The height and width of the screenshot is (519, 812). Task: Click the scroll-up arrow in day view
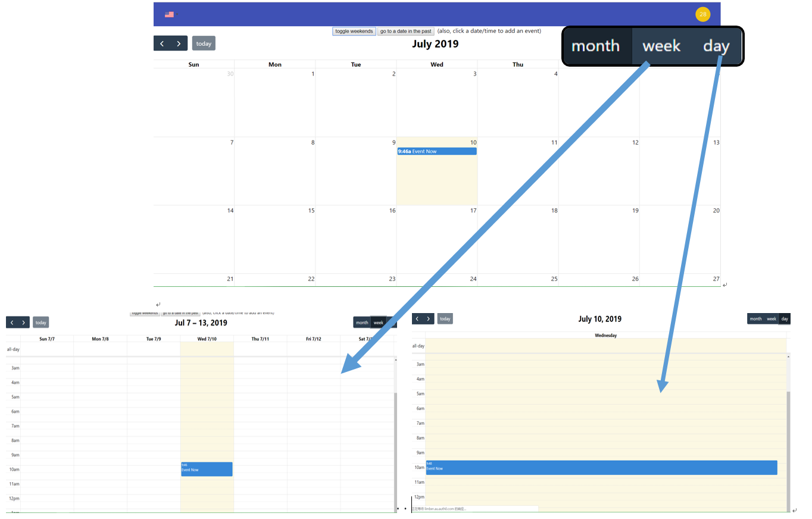point(789,357)
